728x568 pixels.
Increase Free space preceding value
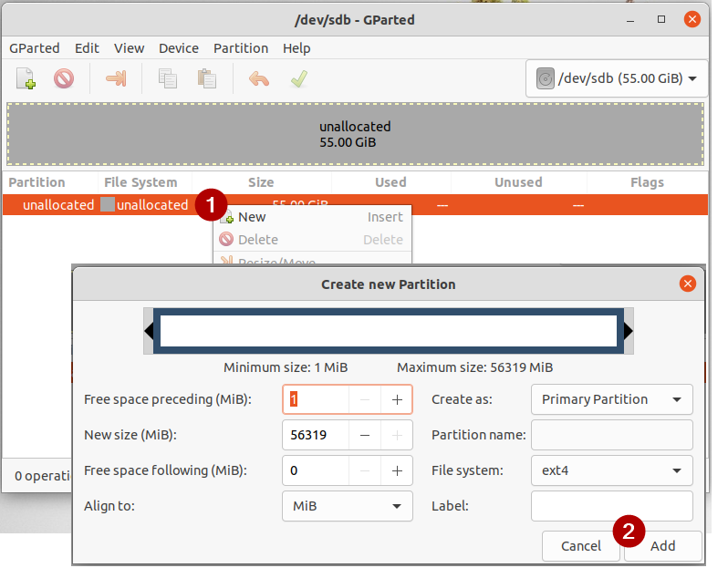397,399
